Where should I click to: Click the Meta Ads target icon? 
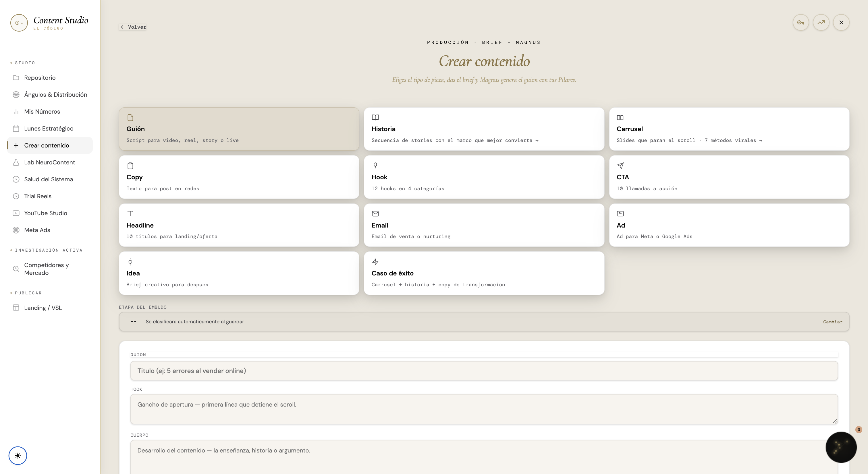pyautogui.click(x=16, y=230)
